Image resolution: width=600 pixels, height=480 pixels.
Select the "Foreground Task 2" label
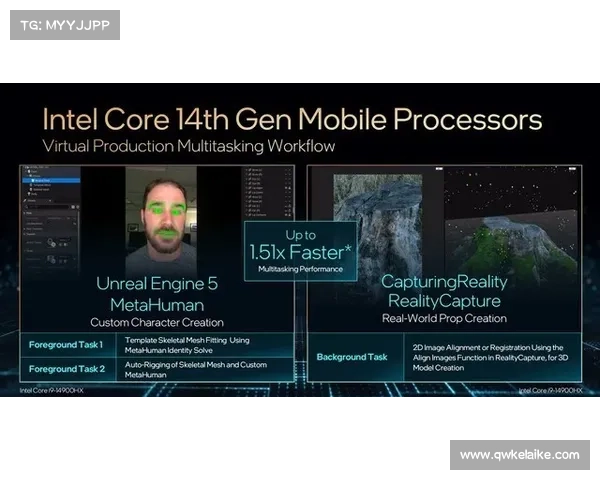tap(67, 369)
